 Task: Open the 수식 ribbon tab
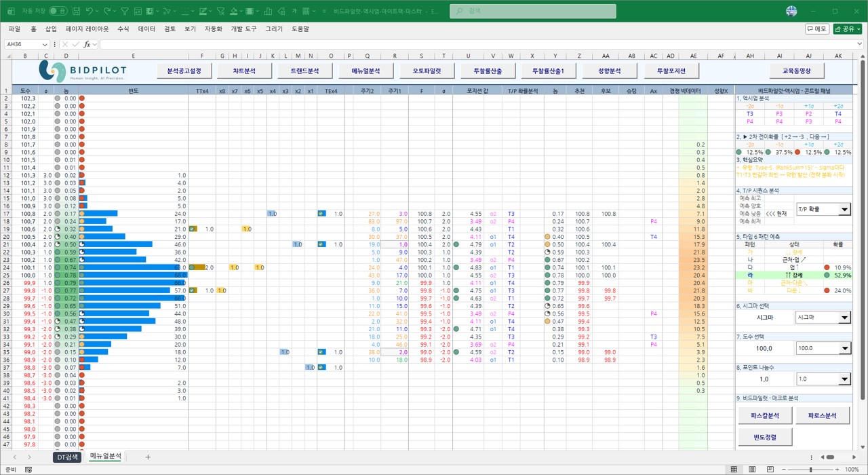point(123,28)
